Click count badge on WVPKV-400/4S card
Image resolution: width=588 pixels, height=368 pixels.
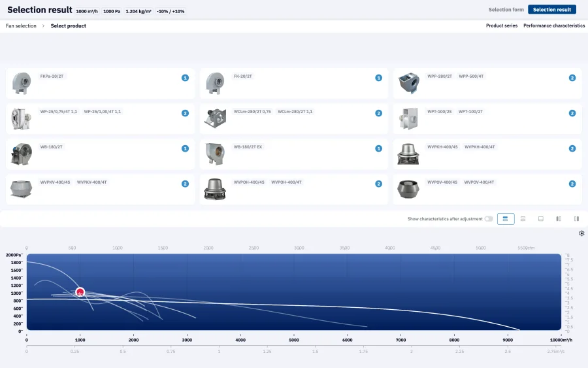tap(186, 184)
